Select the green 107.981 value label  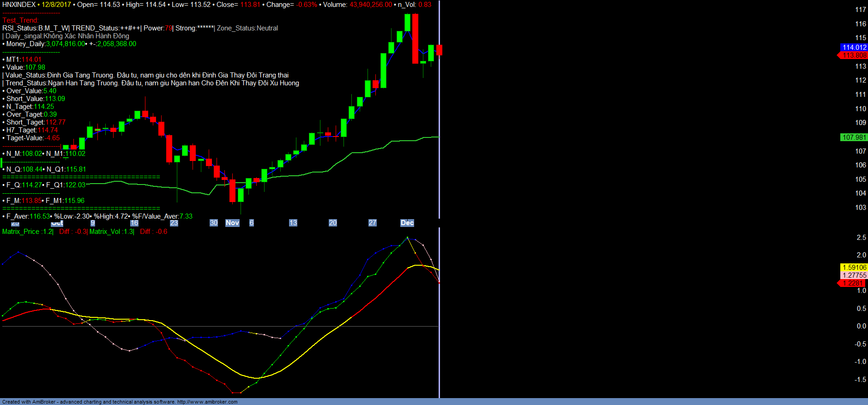pos(854,137)
